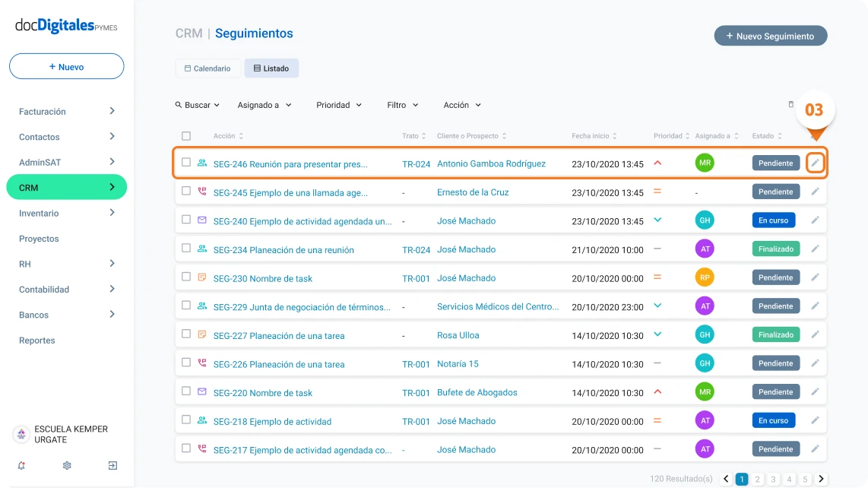The height and width of the screenshot is (488, 868).
Task: Click edit pencil on SEG-218 row
Action: (x=815, y=420)
